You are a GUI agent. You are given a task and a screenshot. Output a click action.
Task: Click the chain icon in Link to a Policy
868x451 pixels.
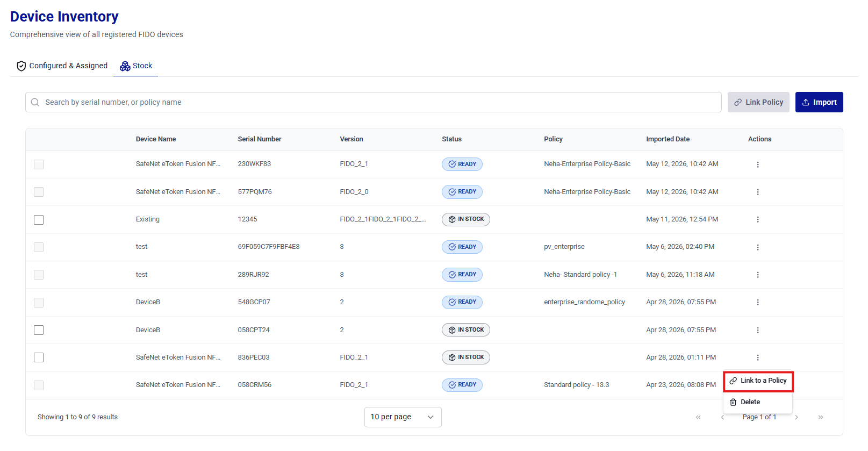click(x=733, y=381)
